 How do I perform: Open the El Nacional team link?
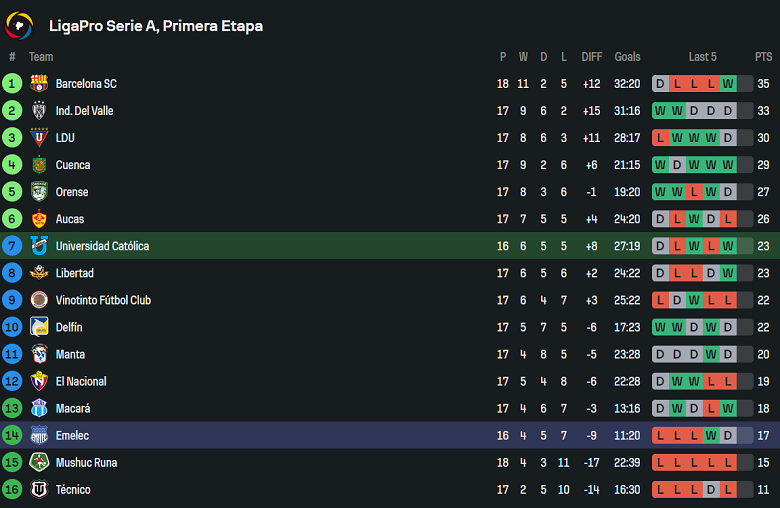coord(81,381)
